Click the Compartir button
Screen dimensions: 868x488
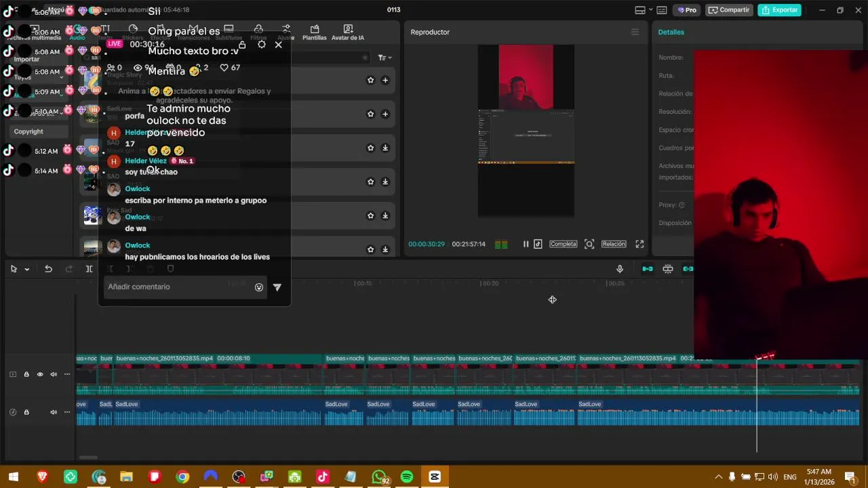729,10
